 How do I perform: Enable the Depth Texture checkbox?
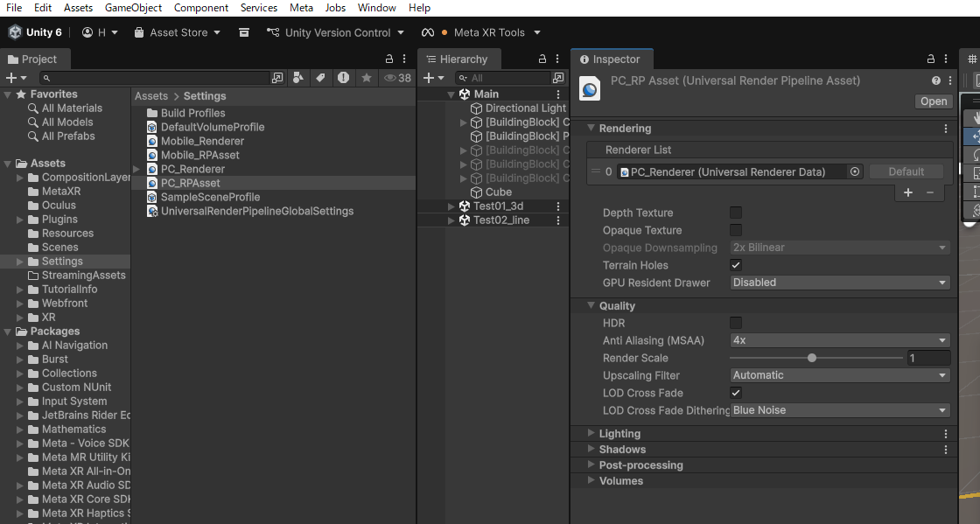[736, 213]
